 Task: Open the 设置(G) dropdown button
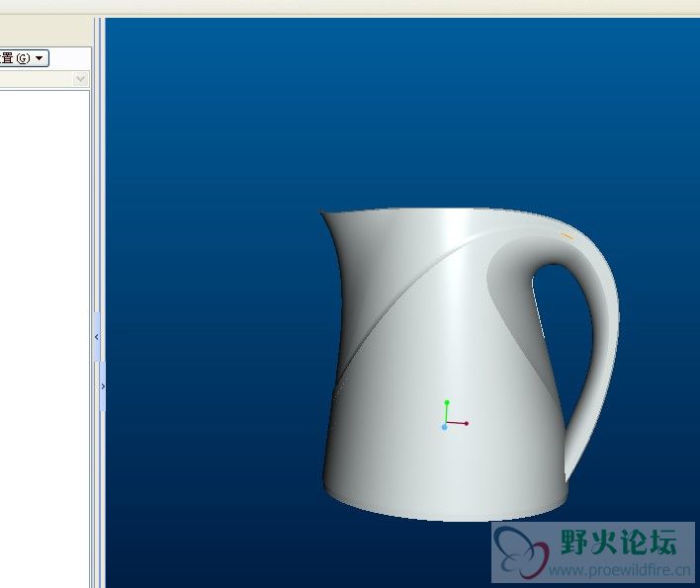(x=23, y=58)
